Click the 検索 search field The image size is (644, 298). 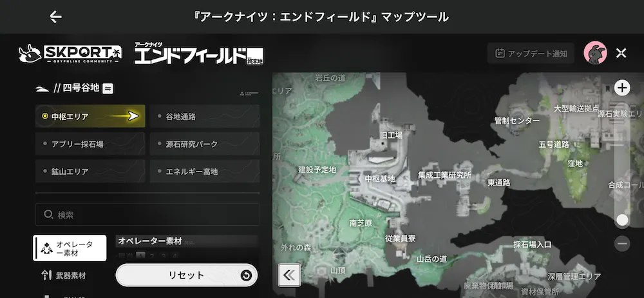(147, 214)
